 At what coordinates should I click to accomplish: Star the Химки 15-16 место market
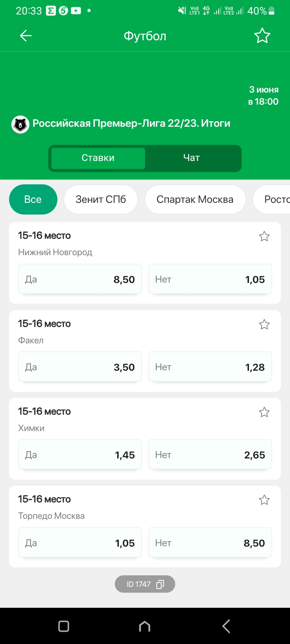pos(264,412)
